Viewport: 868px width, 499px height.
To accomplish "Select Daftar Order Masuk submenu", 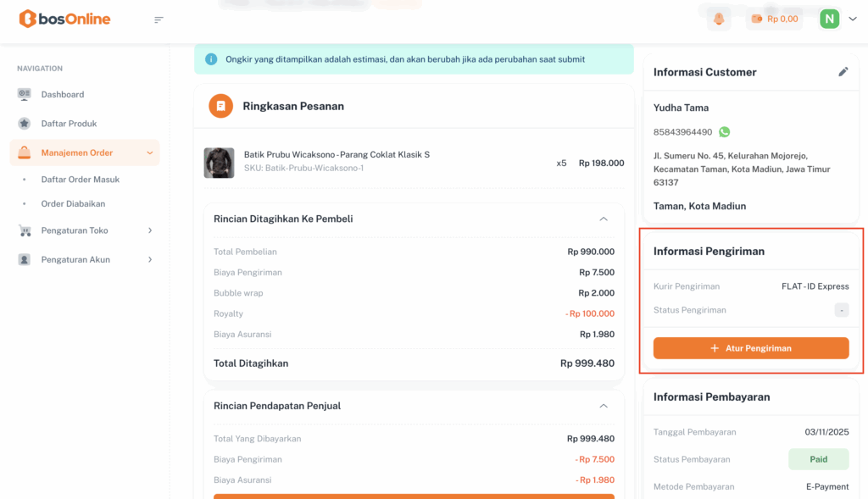I will pos(81,180).
